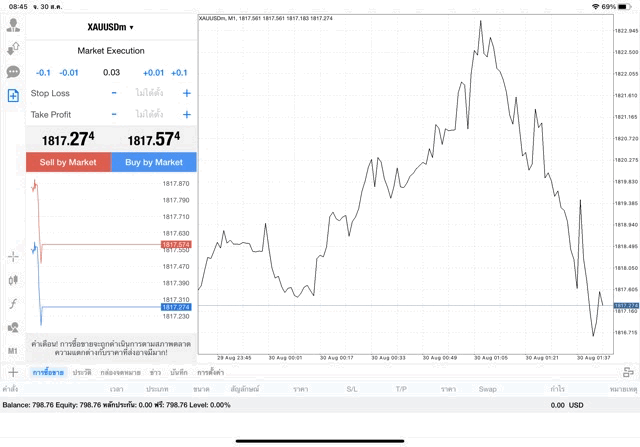Open the M1 timeframe selector
The height and width of the screenshot is (447, 640).
[13, 351]
